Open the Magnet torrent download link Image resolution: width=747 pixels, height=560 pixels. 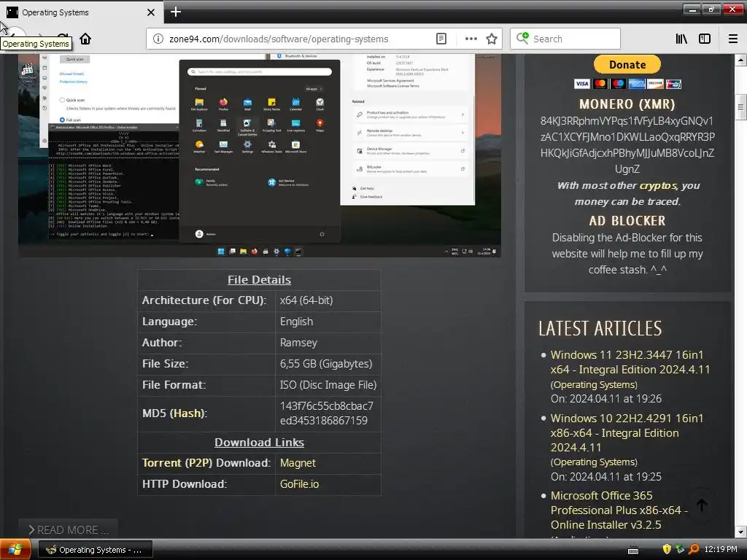[x=298, y=463]
